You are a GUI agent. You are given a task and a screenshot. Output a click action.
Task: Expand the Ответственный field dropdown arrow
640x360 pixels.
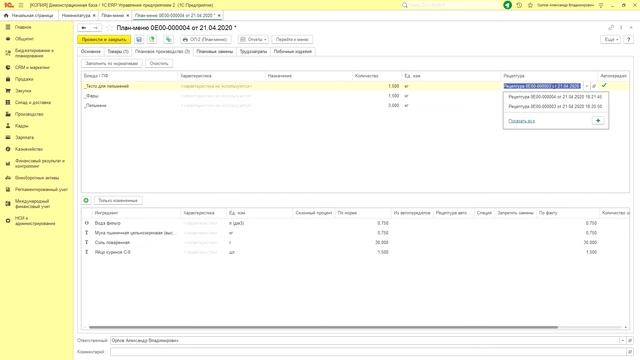click(622, 340)
